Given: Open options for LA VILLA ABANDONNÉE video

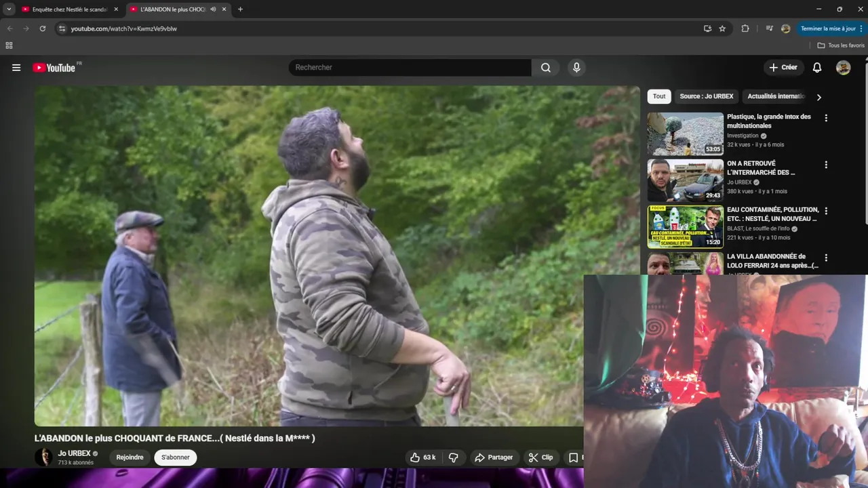Looking at the screenshot, I should tap(826, 258).
